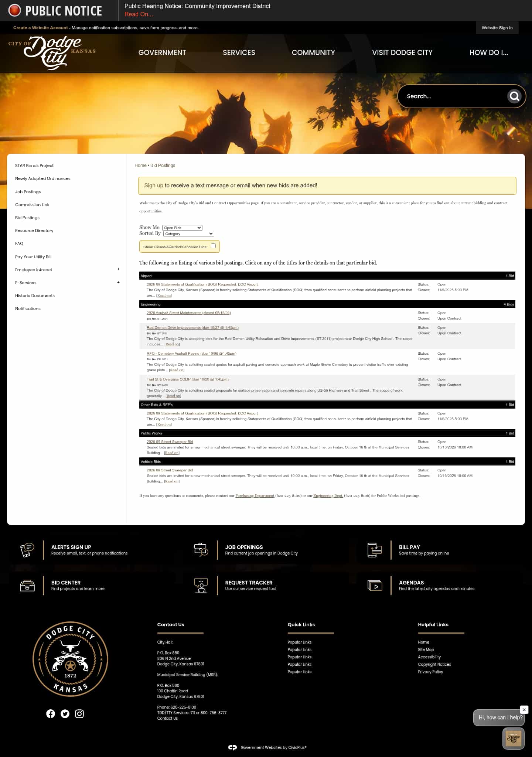
Task: Click the search magnifier icon
Action: point(514,96)
